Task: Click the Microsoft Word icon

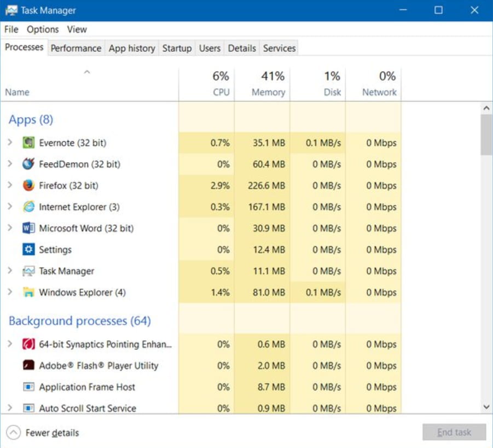Action: click(28, 228)
